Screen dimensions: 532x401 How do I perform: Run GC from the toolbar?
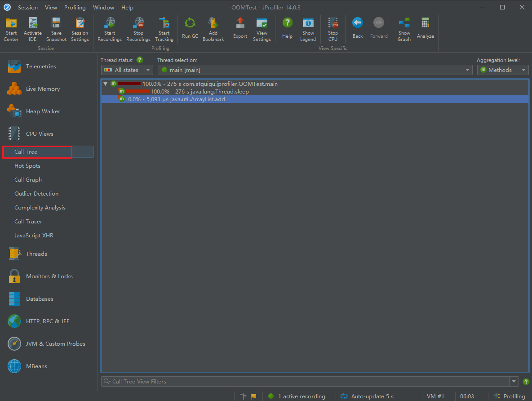pyautogui.click(x=190, y=28)
